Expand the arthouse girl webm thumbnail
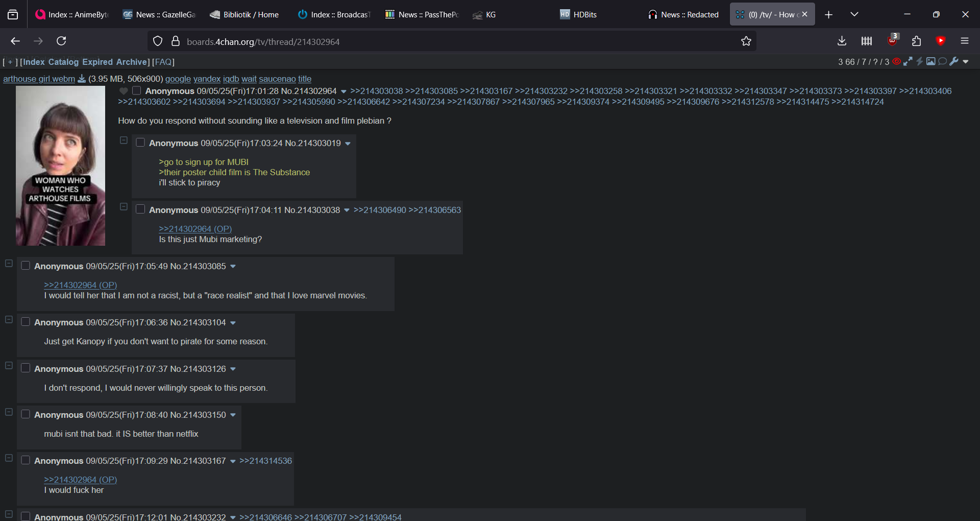This screenshot has width=980, height=521. pos(60,165)
